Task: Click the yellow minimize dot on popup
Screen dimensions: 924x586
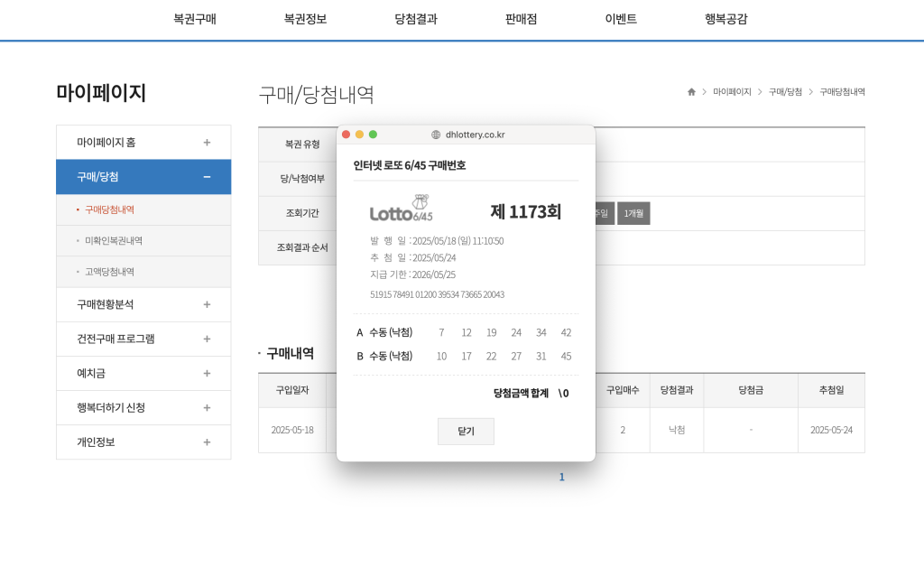Action: click(x=359, y=135)
